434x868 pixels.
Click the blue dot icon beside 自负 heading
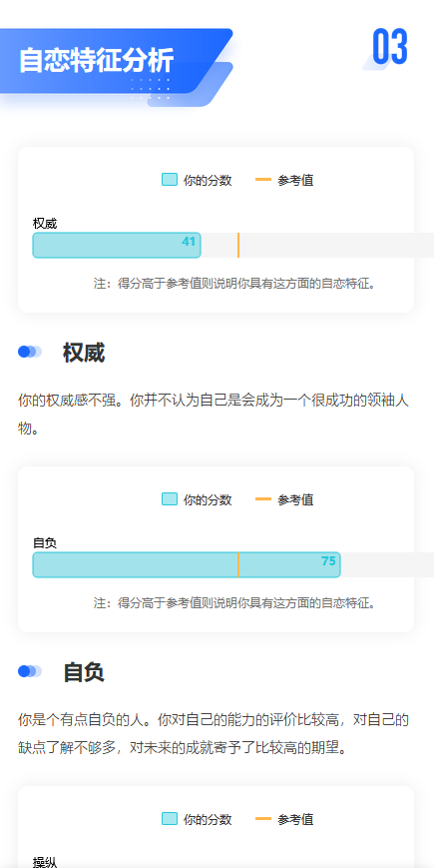30,671
